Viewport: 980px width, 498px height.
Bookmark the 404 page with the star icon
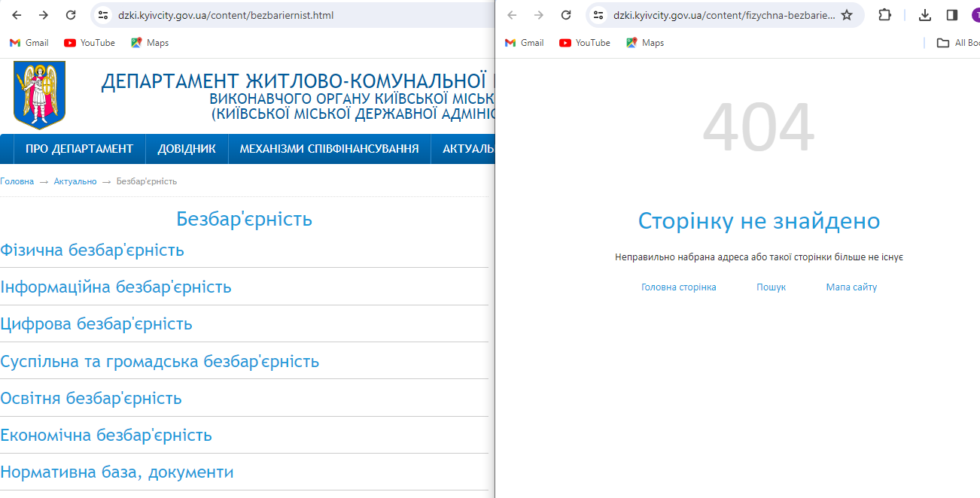[x=846, y=14]
